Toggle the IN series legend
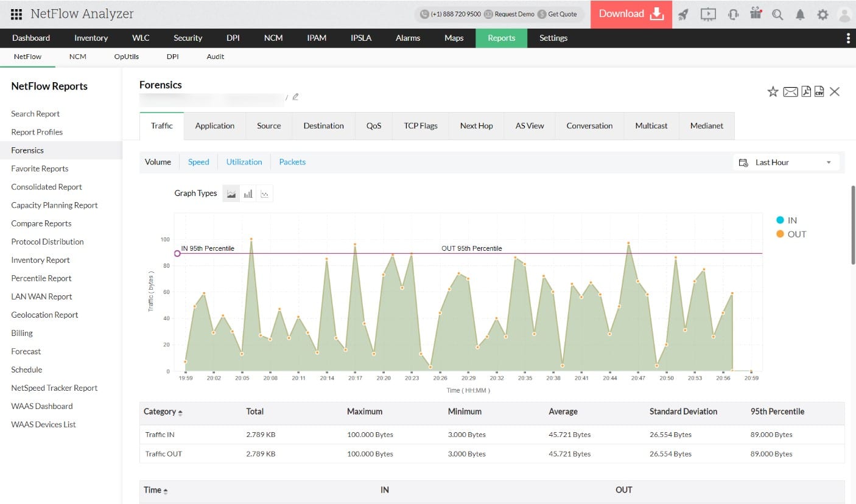Screen dimensions: 856x504 pyautogui.click(x=787, y=220)
